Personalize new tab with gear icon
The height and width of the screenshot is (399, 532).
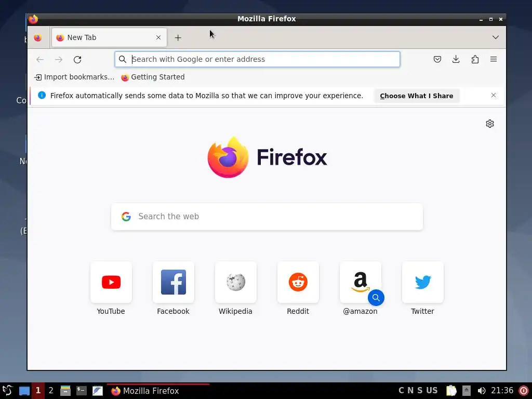[489, 124]
